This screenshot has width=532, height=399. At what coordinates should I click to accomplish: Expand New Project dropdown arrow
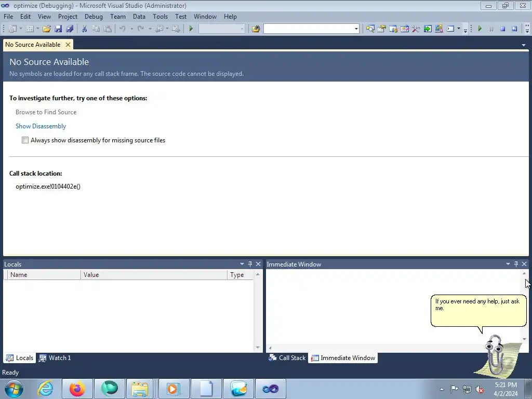(20, 29)
